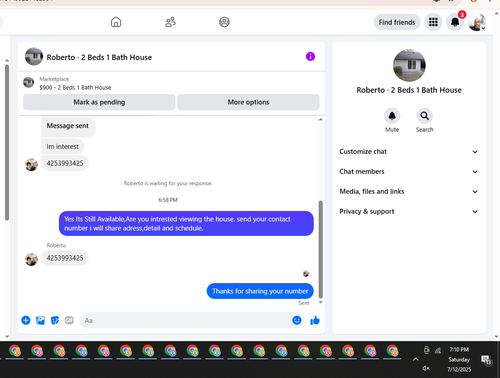The height and width of the screenshot is (378, 500).
Task: Click the 'Im interest' message
Action: [62, 146]
